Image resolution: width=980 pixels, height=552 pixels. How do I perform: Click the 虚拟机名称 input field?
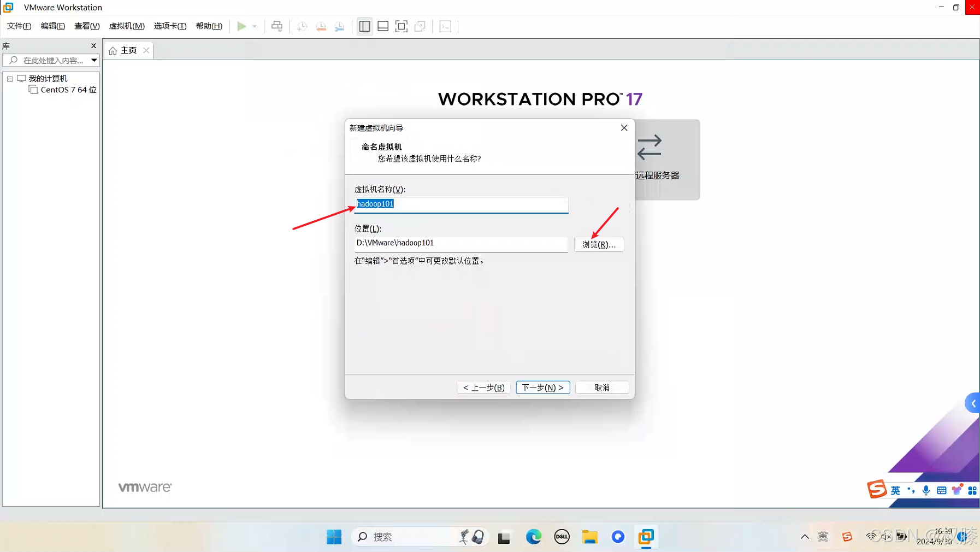[461, 204]
